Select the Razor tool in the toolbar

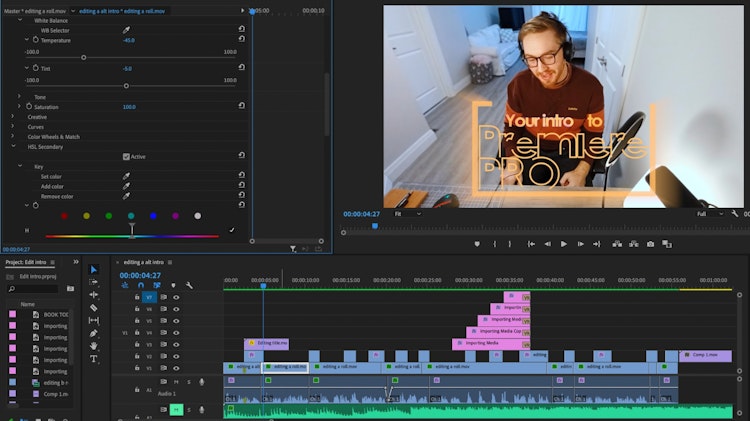(x=94, y=307)
